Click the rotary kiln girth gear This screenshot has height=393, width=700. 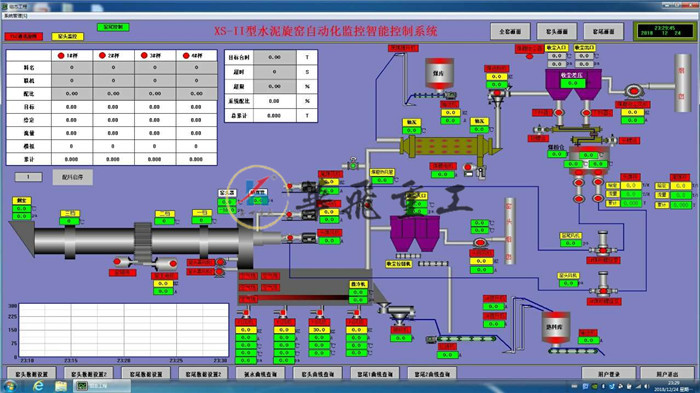click(x=143, y=240)
